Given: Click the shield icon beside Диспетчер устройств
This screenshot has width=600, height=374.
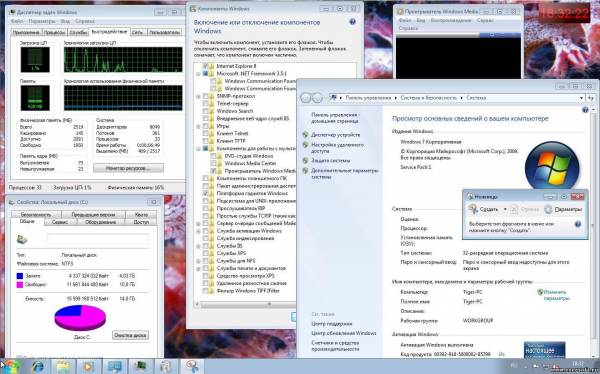Looking at the screenshot, I should 305,135.
